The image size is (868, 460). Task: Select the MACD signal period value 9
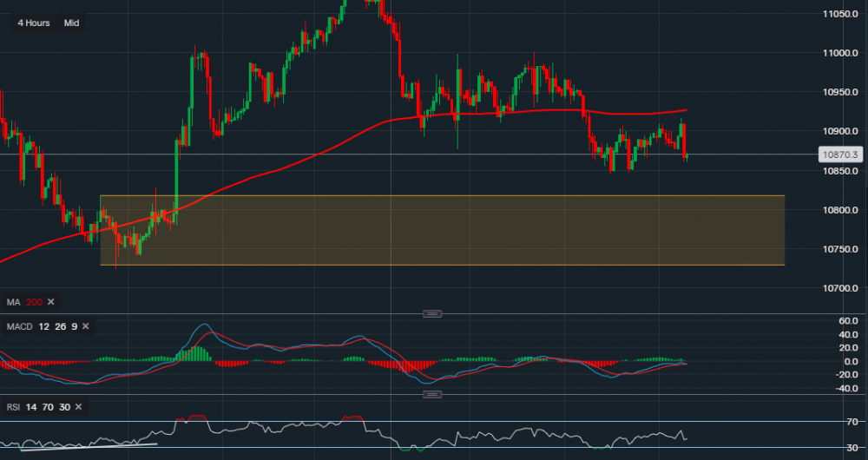[73, 326]
